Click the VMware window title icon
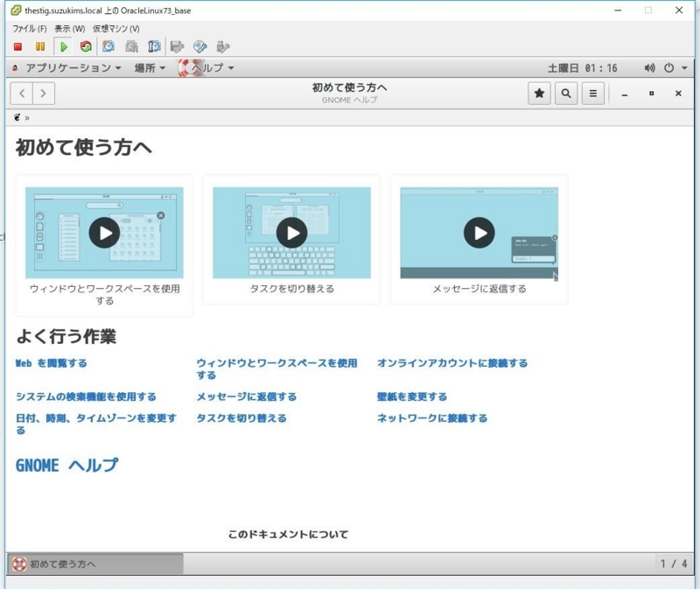700x589 pixels. coord(16,11)
